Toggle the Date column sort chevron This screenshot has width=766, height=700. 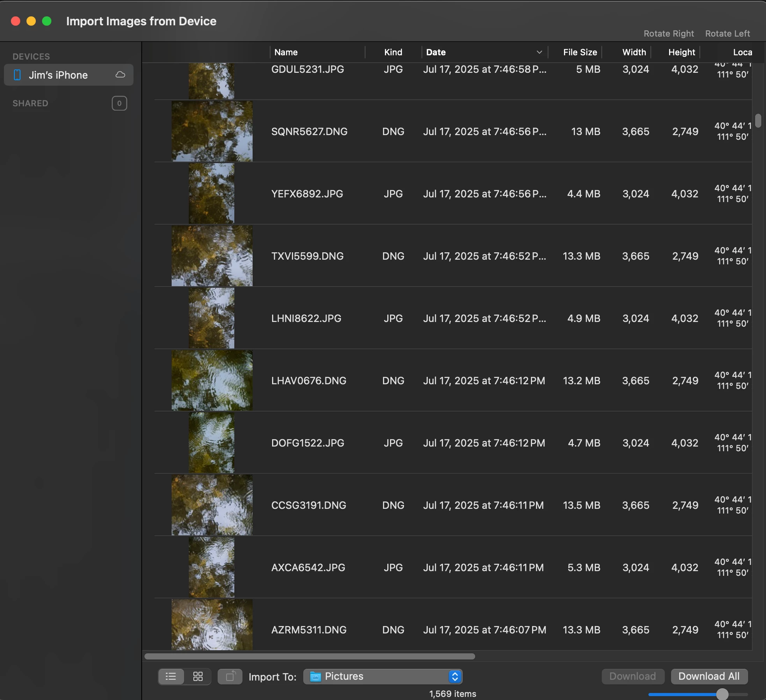[539, 52]
